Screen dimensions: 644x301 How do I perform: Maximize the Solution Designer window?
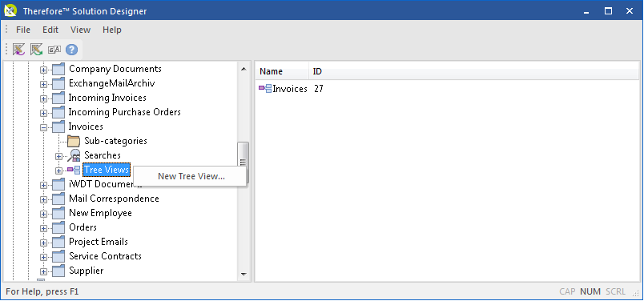608,11
